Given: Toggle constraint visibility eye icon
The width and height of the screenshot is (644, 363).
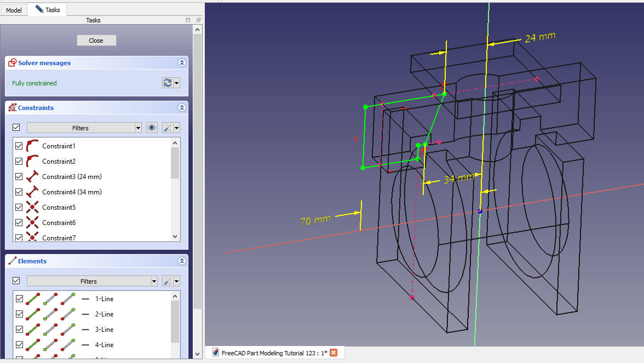Looking at the screenshot, I should (x=152, y=128).
